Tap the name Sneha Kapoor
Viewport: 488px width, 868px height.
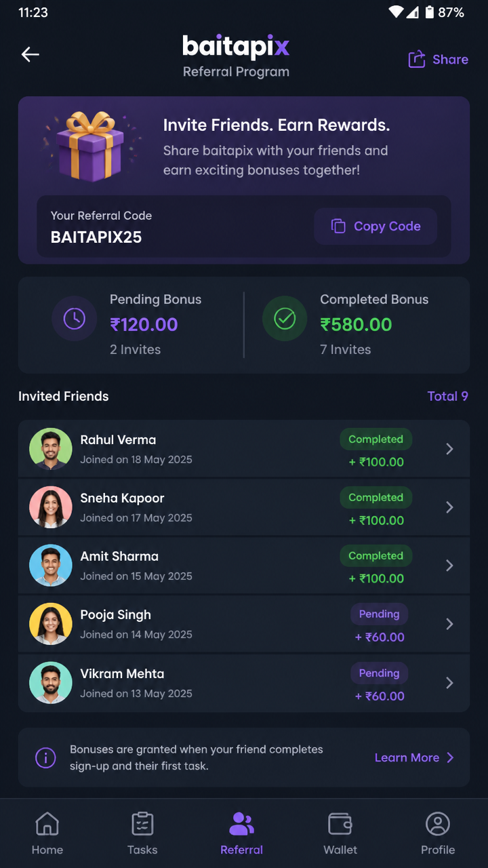[x=122, y=498]
